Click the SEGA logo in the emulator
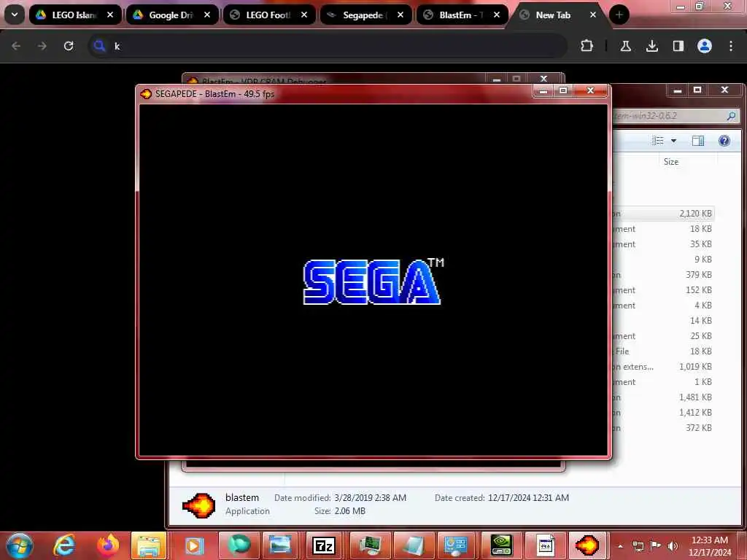 point(373,281)
